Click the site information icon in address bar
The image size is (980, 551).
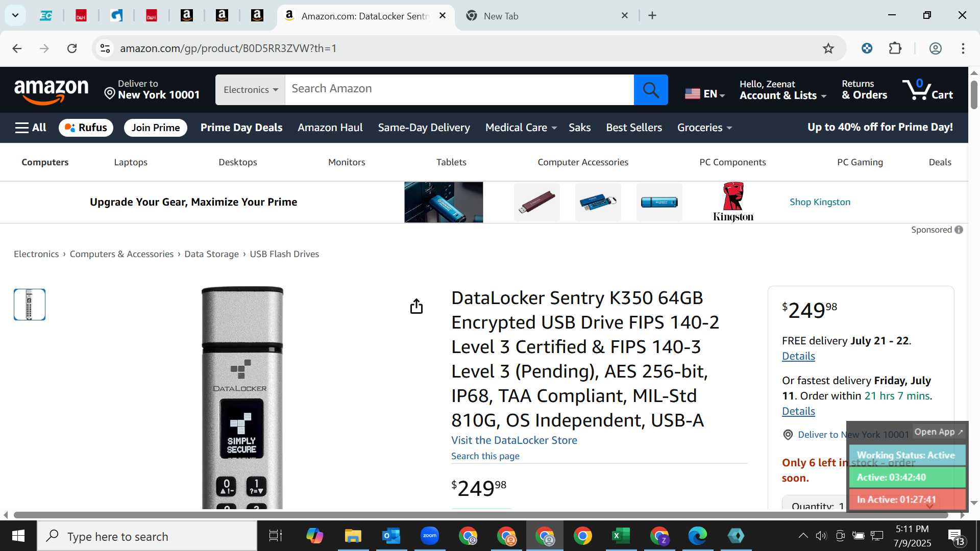[x=105, y=48]
